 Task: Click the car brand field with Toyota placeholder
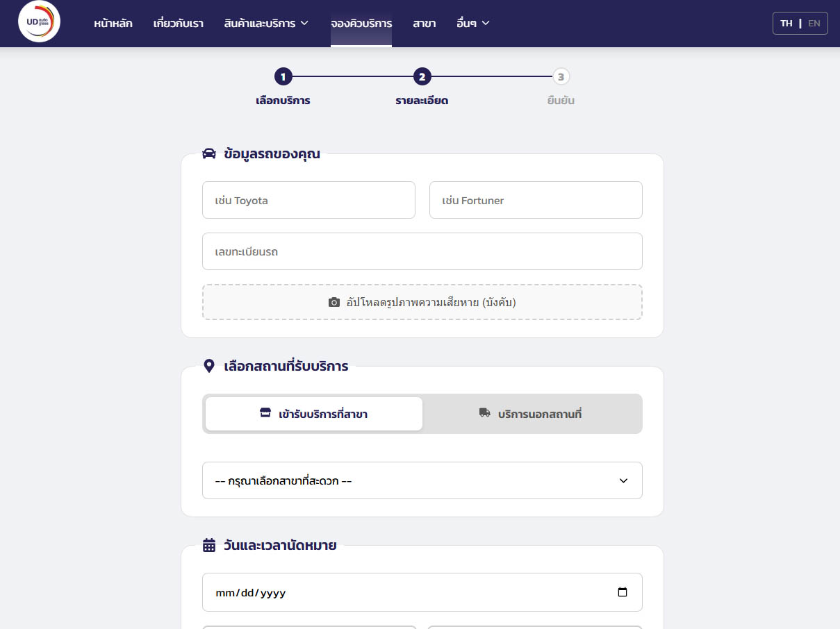[308, 201]
